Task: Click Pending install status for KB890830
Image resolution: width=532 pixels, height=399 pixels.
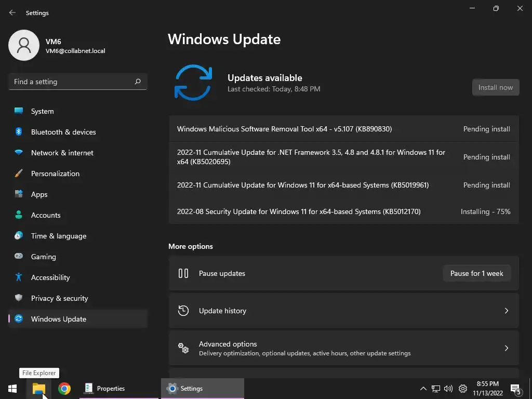Action: (x=486, y=129)
